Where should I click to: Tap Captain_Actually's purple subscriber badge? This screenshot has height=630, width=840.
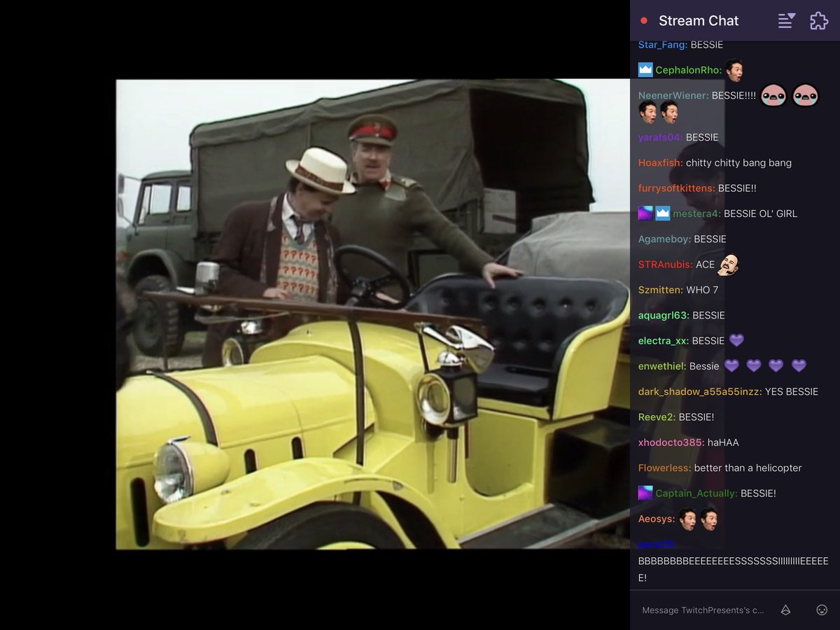[645, 493]
